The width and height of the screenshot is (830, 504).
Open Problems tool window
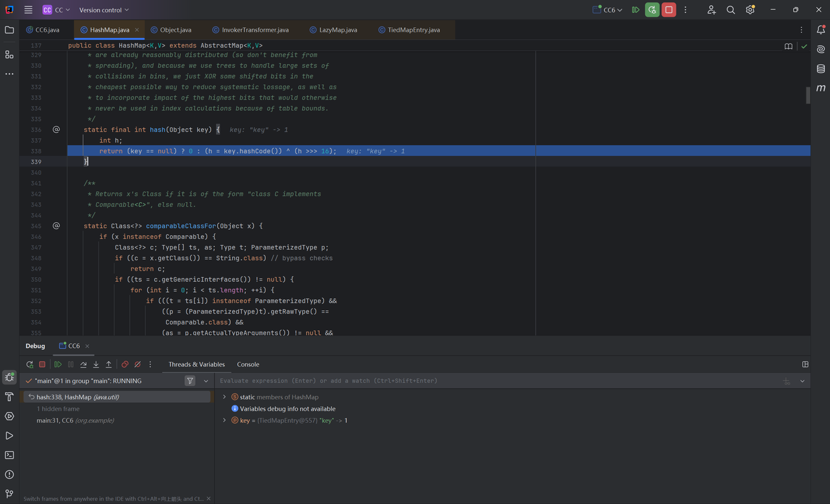[9, 474]
